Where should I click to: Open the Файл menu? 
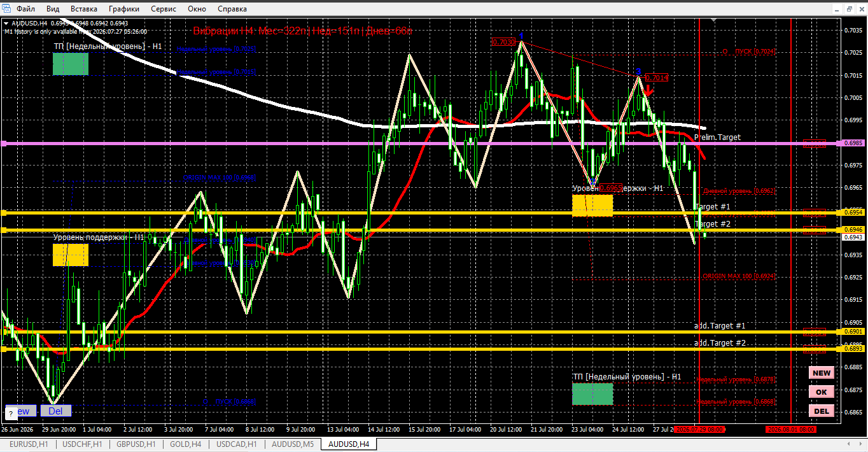point(26,9)
